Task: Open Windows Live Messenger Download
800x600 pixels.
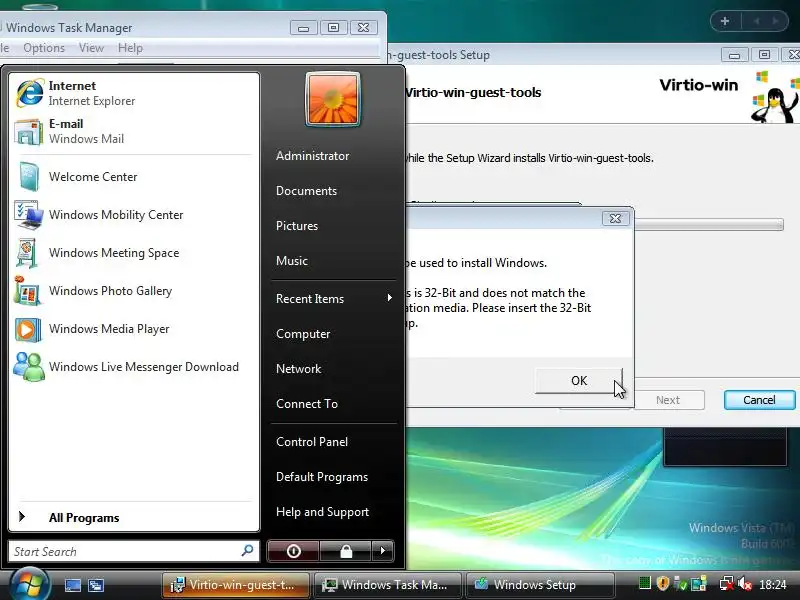Action: tap(134, 367)
